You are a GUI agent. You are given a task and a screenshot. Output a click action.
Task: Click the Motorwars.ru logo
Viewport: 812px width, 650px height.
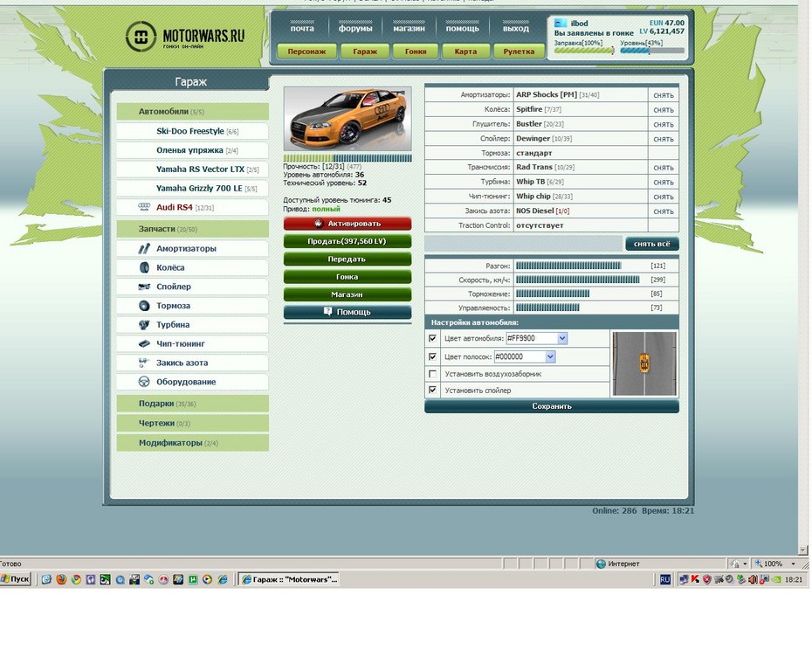[185, 37]
